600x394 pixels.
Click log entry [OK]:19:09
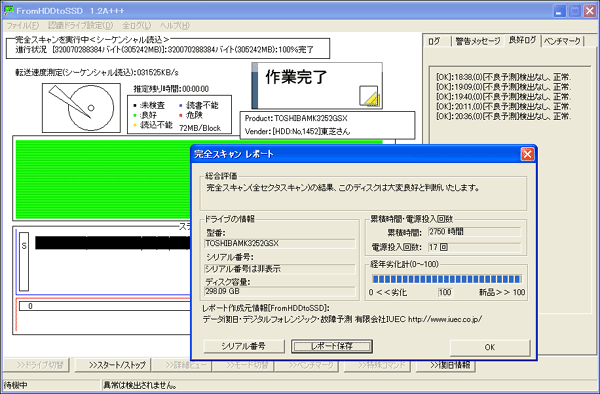504,87
